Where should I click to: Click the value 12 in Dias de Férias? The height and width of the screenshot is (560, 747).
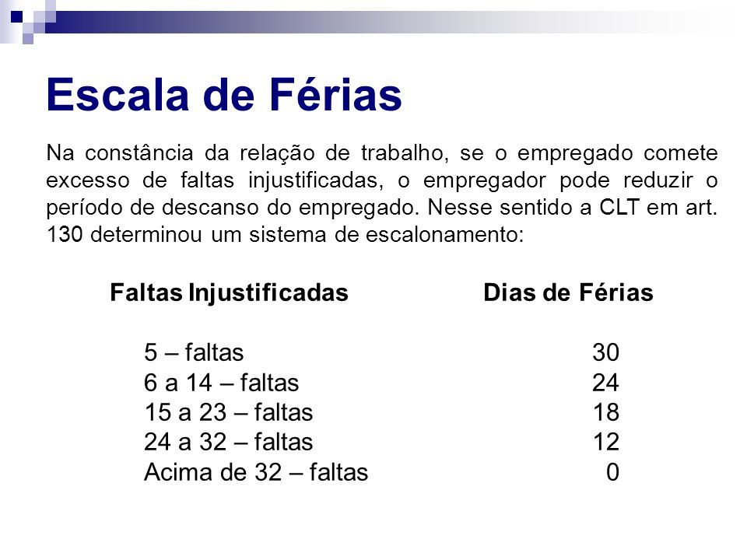pos(606,442)
